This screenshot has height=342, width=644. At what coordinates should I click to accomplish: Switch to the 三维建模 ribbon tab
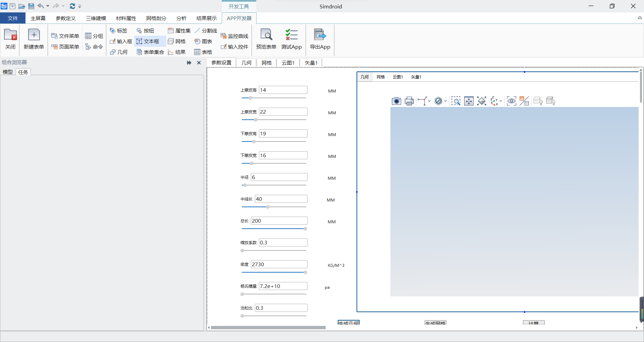[96, 18]
